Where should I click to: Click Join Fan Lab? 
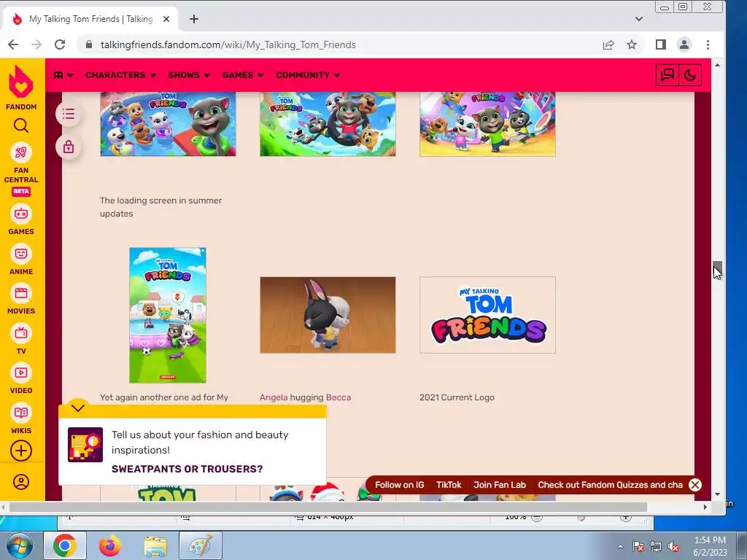click(499, 485)
